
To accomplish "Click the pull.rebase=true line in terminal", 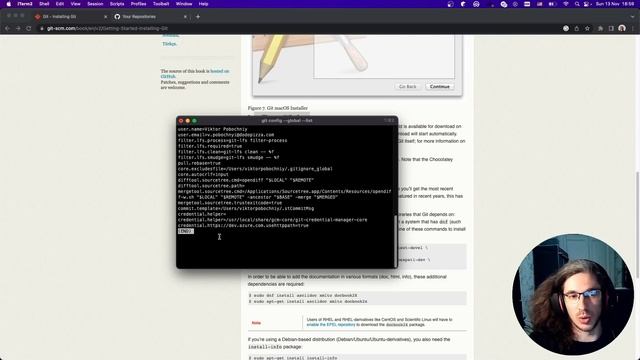I will coord(199,163).
